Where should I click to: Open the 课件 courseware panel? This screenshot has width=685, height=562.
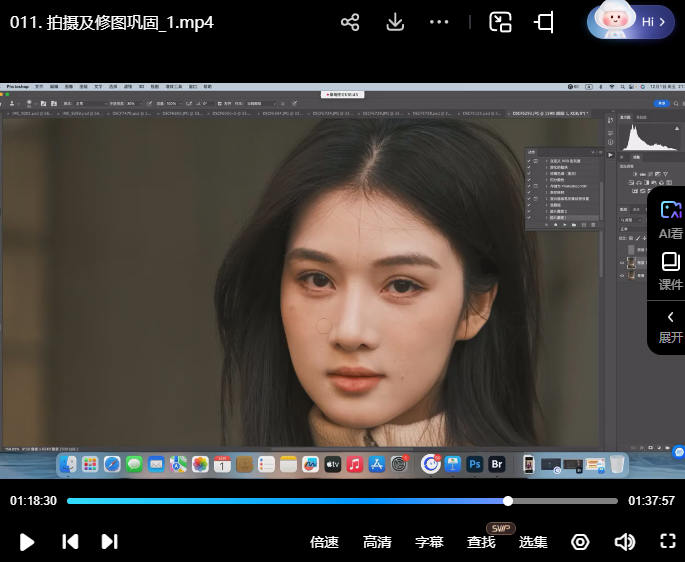(x=670, y=272)
